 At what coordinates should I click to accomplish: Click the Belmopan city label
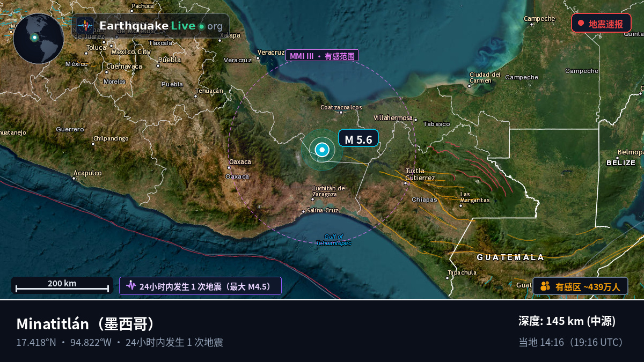click(630, 152)
